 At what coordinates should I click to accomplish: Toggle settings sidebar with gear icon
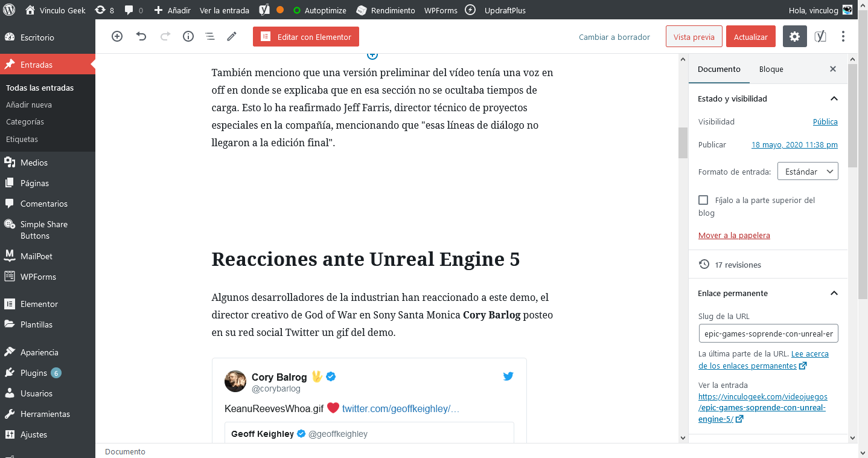coord(795,37)
